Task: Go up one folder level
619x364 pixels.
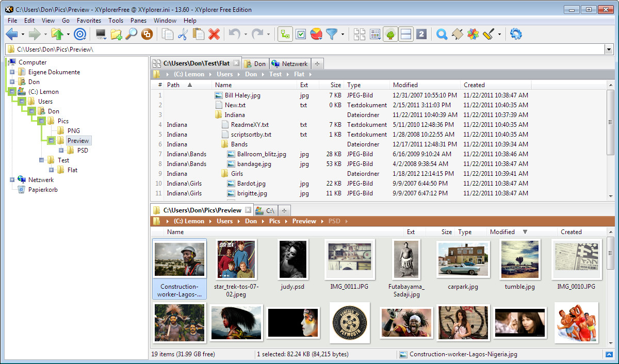Action: pos(57,35)
